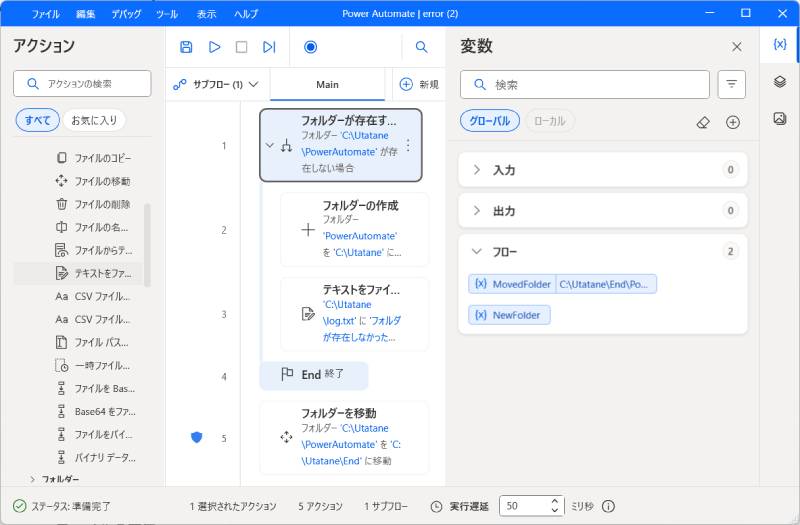Open the UI elements layers icon
The image size is (800, 525).
tap(780, 82)
